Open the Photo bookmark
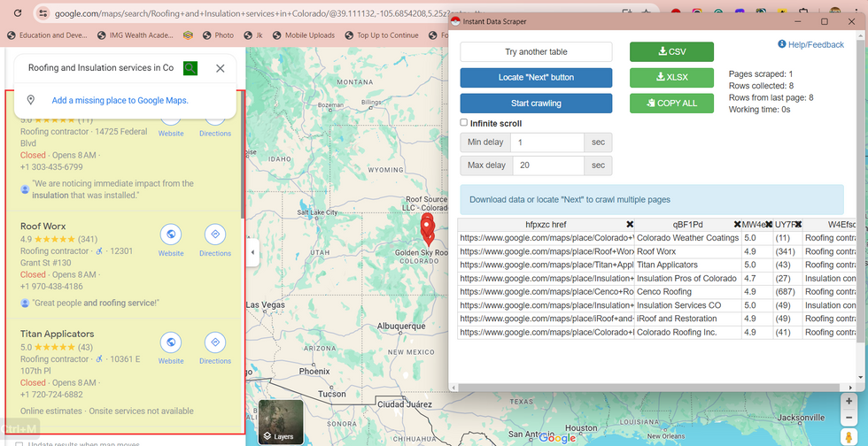The height and width of the screenshot is (446, 868). click(x=218, y=35)
